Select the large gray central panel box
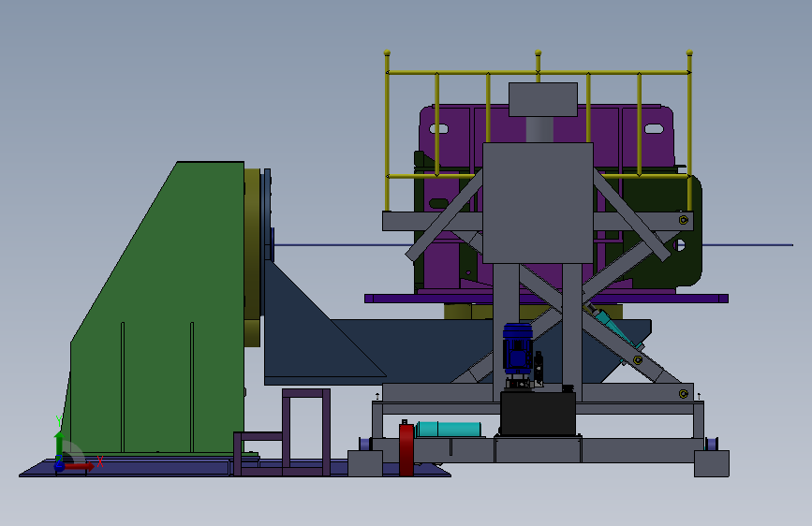812x526 pixels. 538,203
